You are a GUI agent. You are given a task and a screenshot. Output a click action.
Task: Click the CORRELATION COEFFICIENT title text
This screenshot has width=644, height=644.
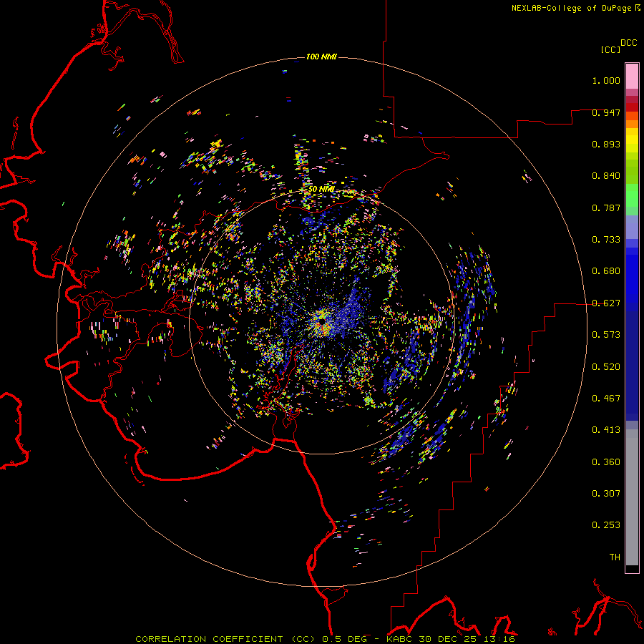[x=212, y=639]
